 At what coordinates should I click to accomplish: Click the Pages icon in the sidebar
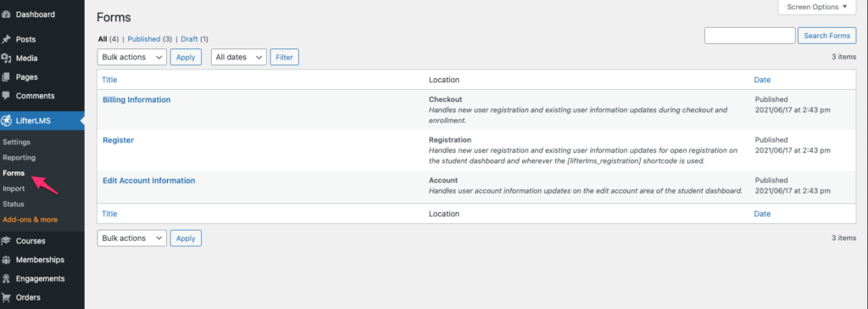click(x=6, y=77)
